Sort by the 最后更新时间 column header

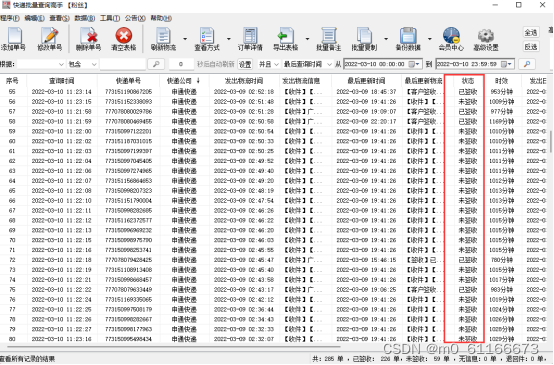366,81
